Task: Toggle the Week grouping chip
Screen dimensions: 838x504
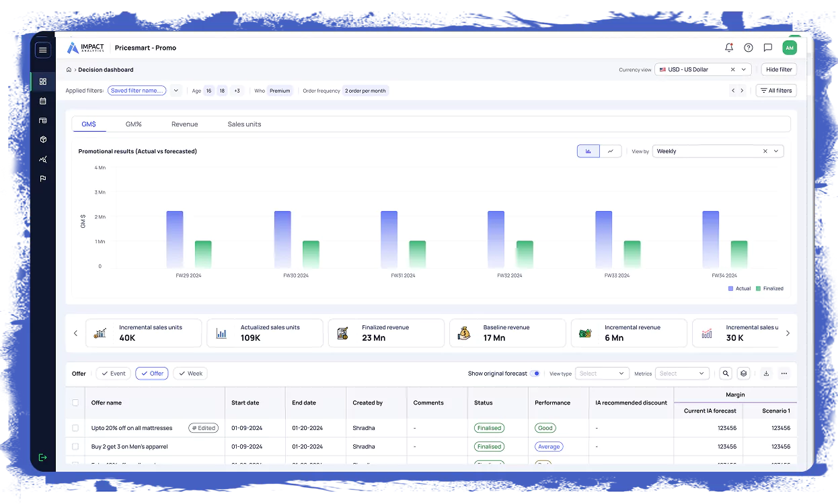Action: point(190,374)
